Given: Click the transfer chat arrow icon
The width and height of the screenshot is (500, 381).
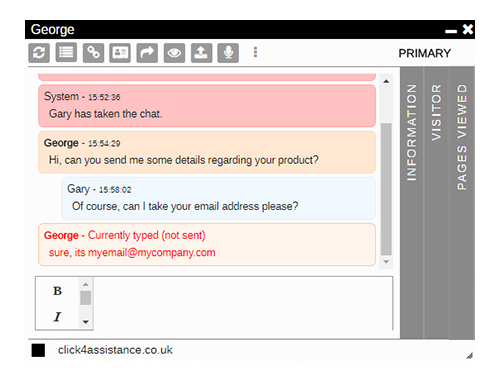Looking at the screenshot, I should pos(147,53).
